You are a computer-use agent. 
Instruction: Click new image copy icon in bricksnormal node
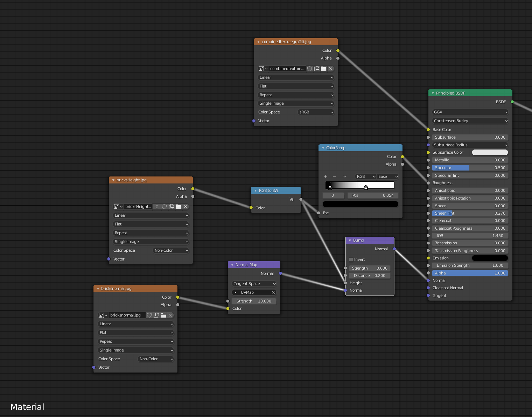156,315
